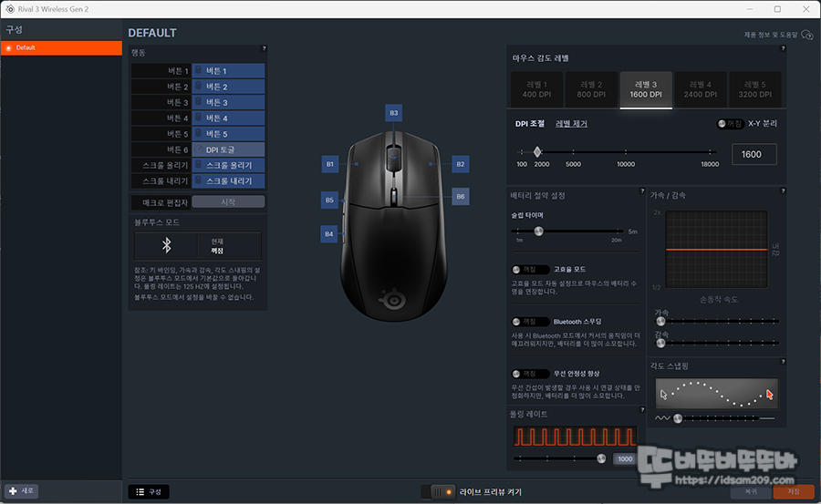Screen dimensions: 821x504
Task: Open assignment dropdown for 버튼 5
Action: click(x=228, y=133)
